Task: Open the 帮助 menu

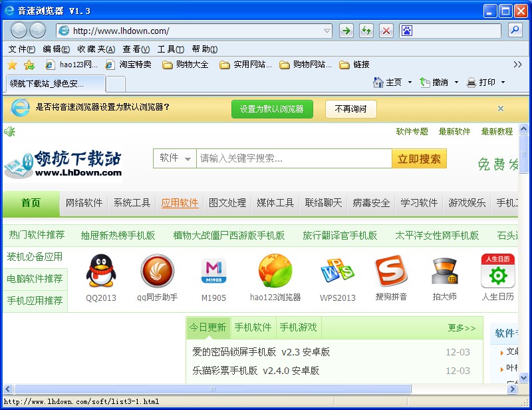Action: tap(205, 49)
